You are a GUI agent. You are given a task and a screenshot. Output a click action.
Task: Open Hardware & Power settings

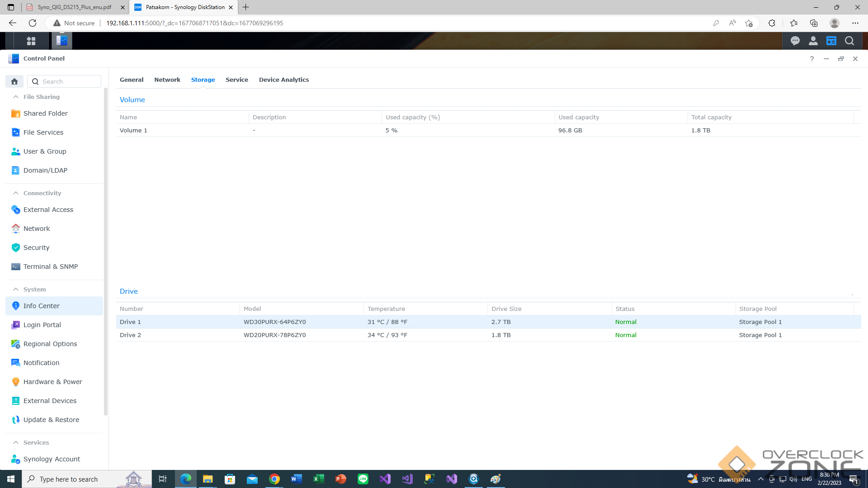[52, 382]
